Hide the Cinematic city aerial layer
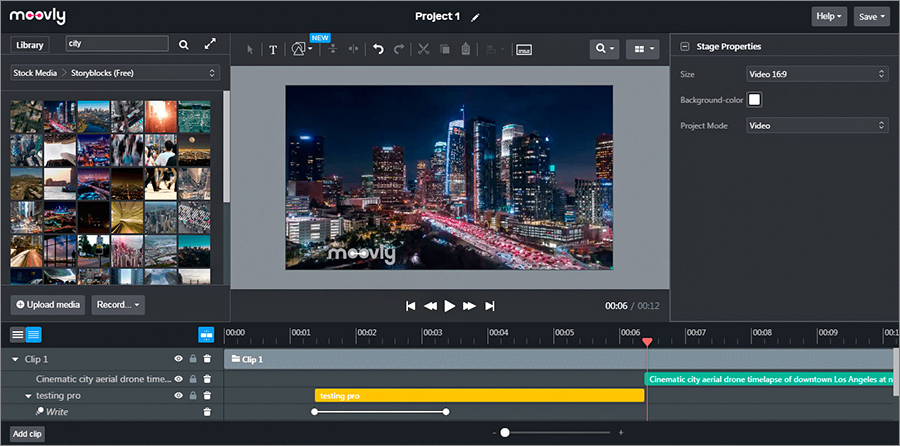Image resolution: width=900 pixels, height=446 pixels. click(x=179, y=379)
